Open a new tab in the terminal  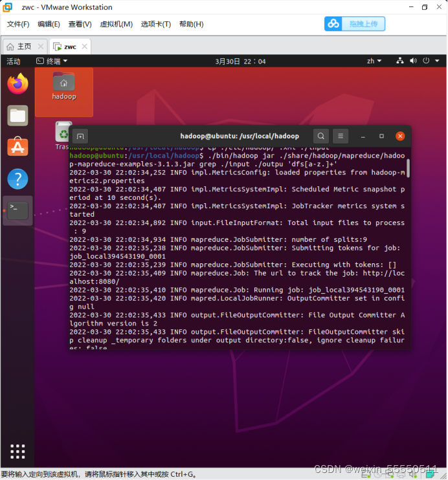pos(80,136)
